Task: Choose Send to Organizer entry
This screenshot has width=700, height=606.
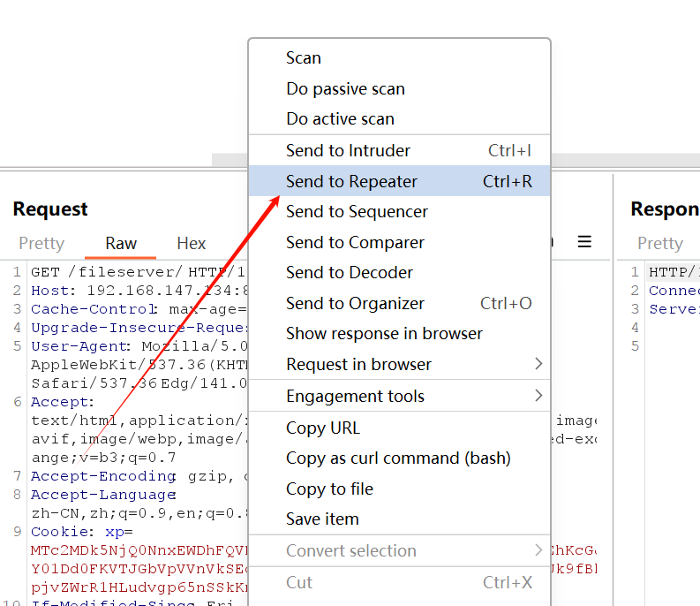Action: coord(355,303)
